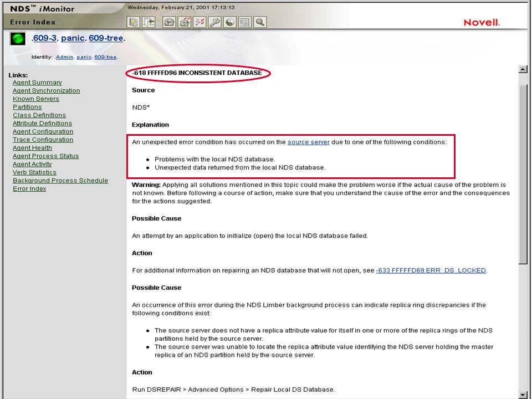
Task: Open Agent Configuration sidebar link
Action: 43,131
